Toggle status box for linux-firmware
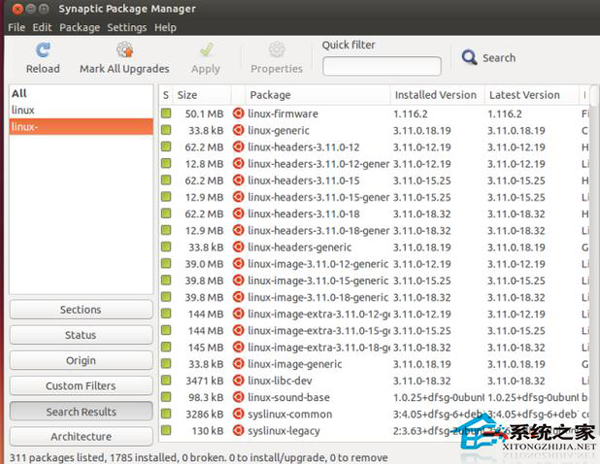The width and height of the screenshot is (600, 464). tap(166, 113)
